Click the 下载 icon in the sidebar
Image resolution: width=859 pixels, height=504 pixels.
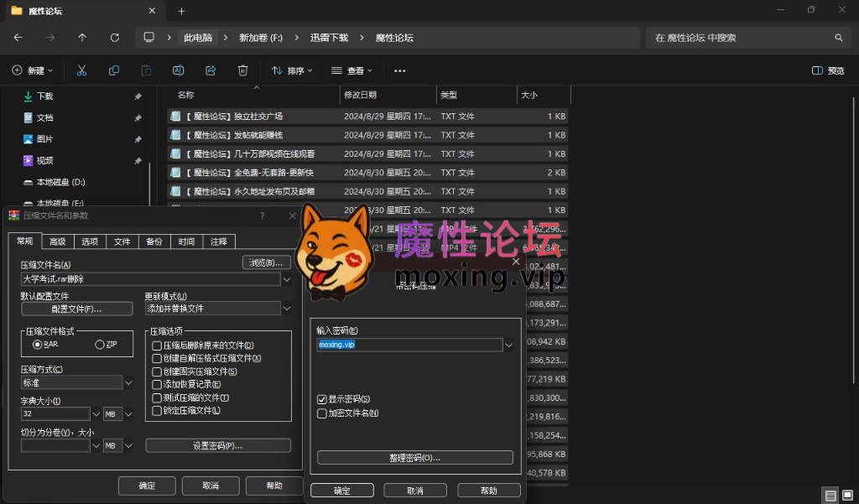point(28,96)
